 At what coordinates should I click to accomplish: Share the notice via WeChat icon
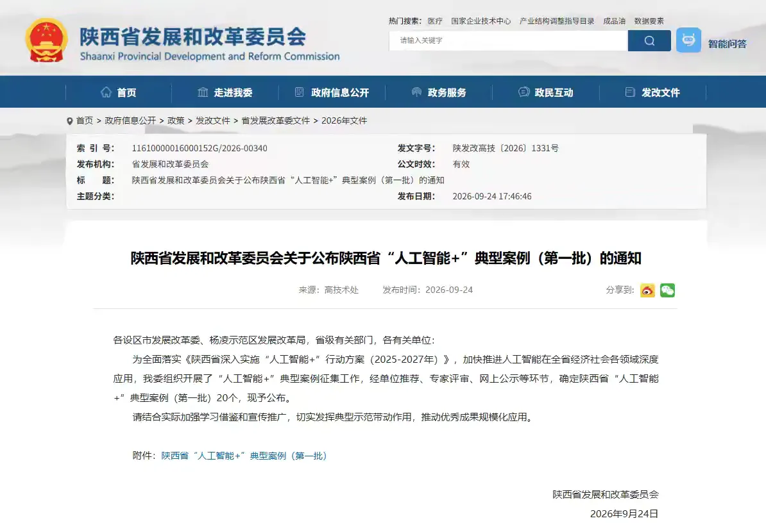pyautogui.click(x=667, y=290)
